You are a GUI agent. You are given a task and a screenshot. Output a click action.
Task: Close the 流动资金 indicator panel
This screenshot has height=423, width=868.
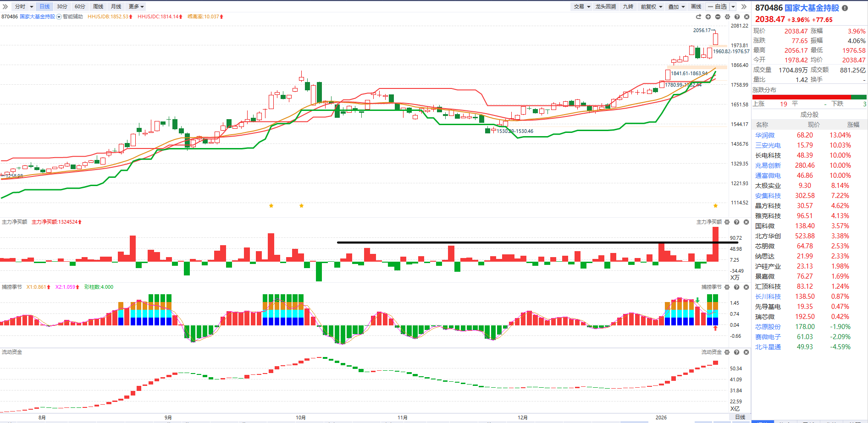(x=746, y=352)
